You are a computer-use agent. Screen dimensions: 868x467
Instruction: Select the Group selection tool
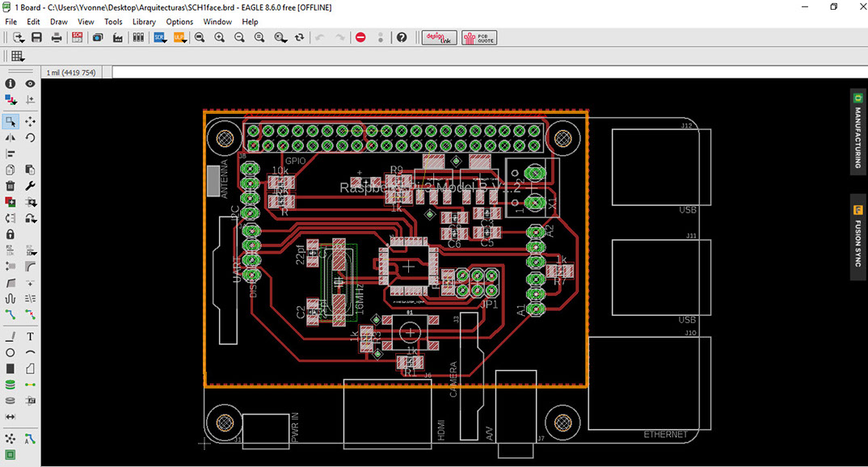coord(10,121)
